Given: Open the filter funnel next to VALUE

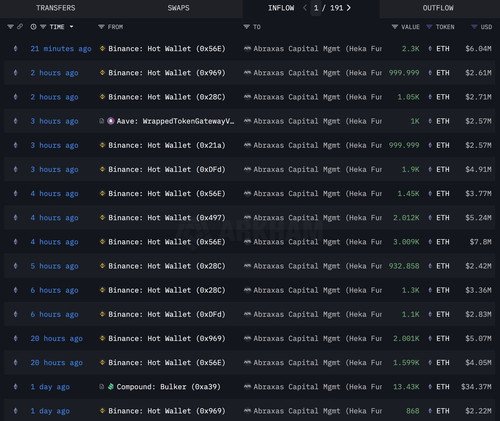Looking at the screenshot, I should click(395, 27).
